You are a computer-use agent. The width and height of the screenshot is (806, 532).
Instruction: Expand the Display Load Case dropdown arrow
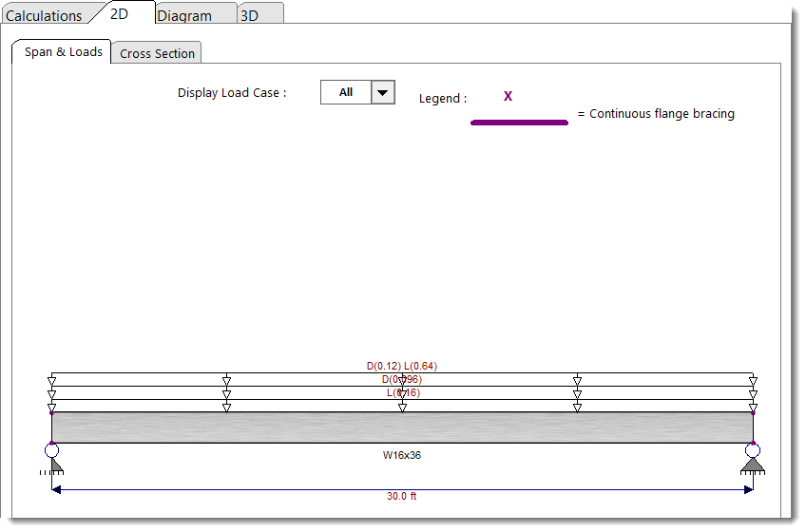click(x=383, y=92)
